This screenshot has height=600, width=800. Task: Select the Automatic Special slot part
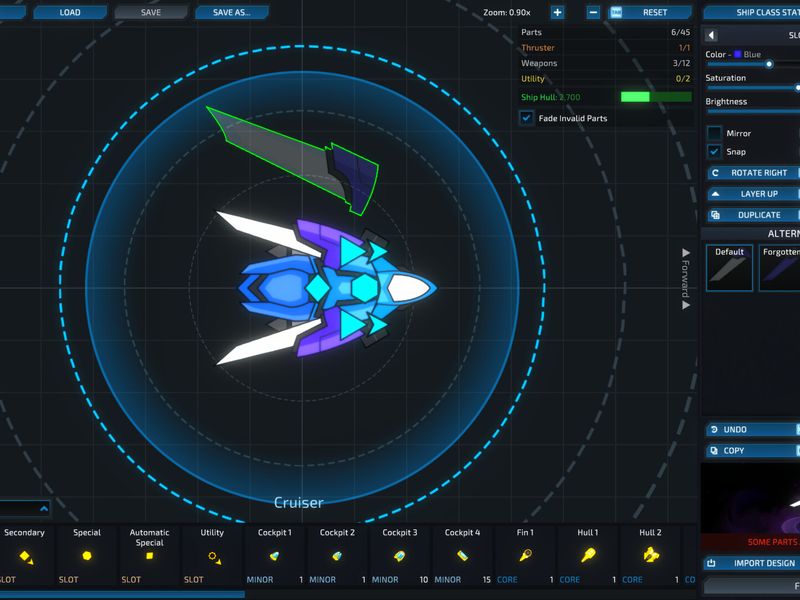pos(149,556)
